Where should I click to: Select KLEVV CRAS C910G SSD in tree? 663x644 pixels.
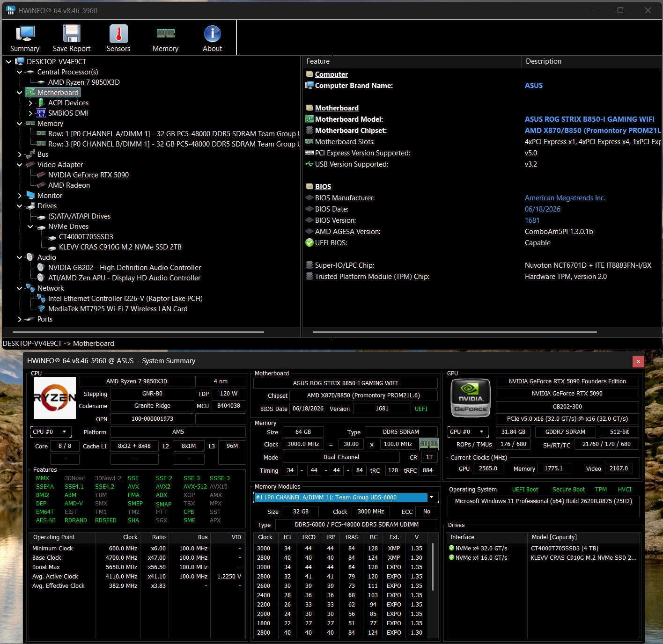[120, 247]
